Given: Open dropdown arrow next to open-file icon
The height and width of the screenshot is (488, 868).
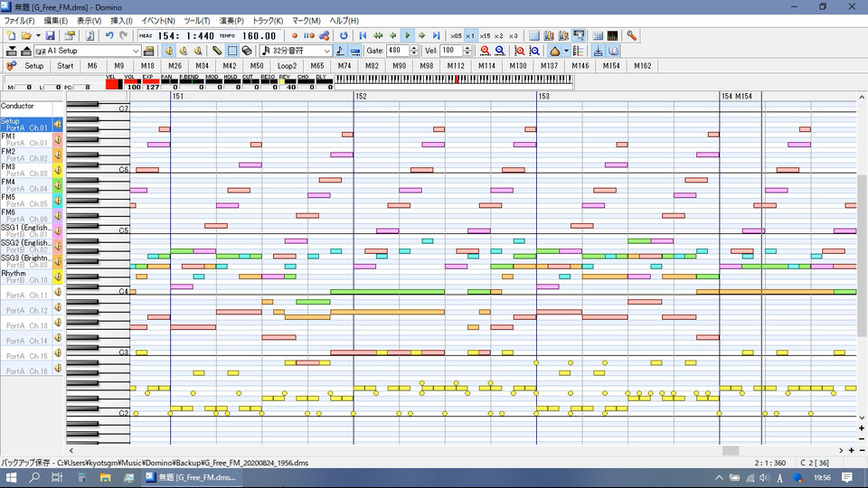Looking at the screenshot, I should pyautogui.click(x=38, y=35).
